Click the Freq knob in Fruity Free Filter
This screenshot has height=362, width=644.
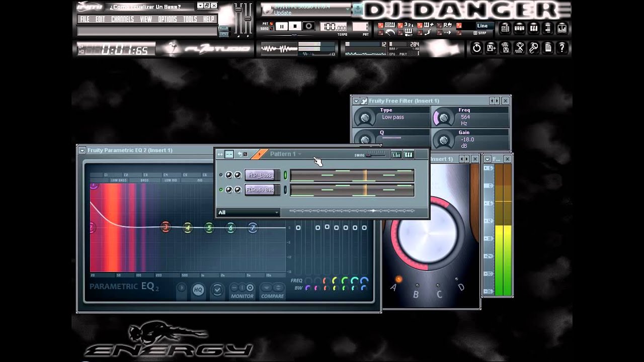point(443,118)
